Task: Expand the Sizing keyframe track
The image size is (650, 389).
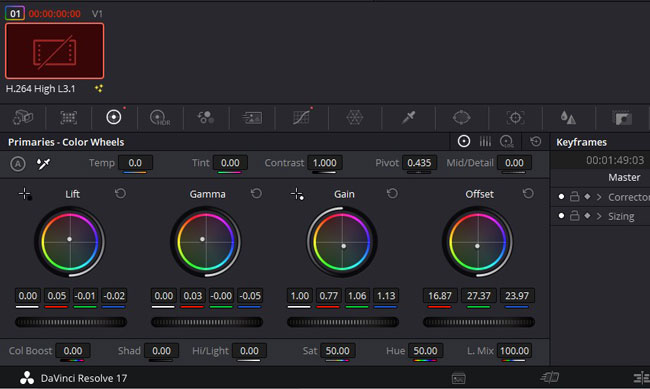Action: [599, 216]
